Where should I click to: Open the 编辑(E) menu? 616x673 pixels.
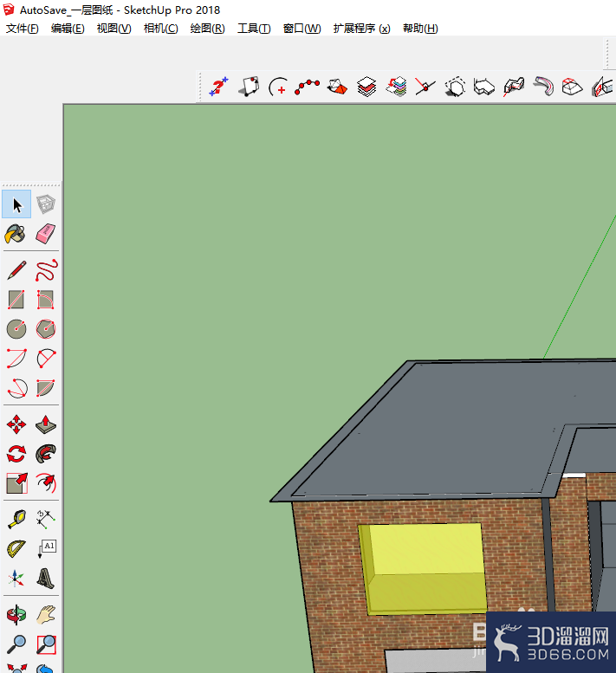click(x=68, y=29)
